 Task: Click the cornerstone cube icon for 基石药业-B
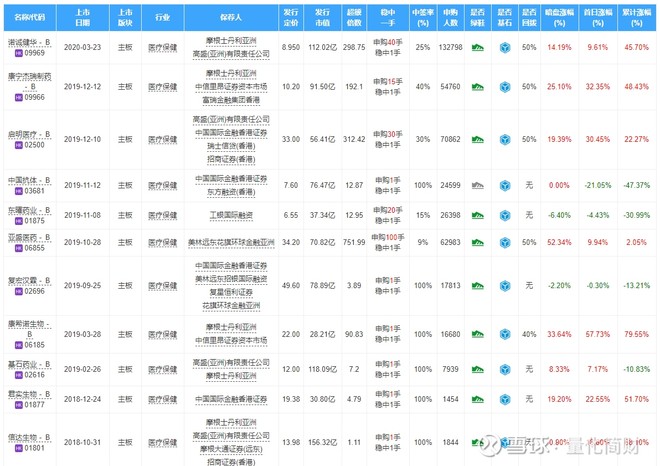point(505,370)
